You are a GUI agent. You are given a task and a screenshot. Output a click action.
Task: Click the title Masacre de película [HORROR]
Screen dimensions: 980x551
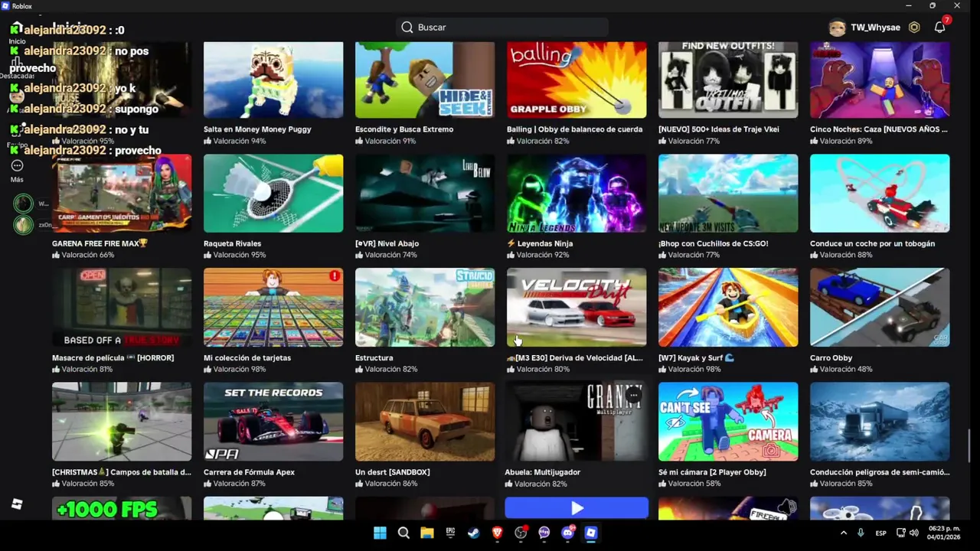113,357
